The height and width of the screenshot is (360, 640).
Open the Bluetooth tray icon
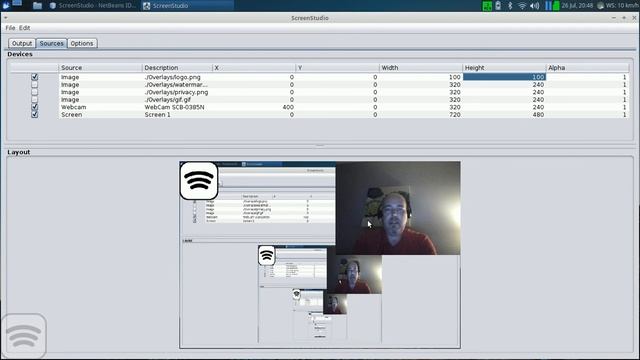pos(510,6)
